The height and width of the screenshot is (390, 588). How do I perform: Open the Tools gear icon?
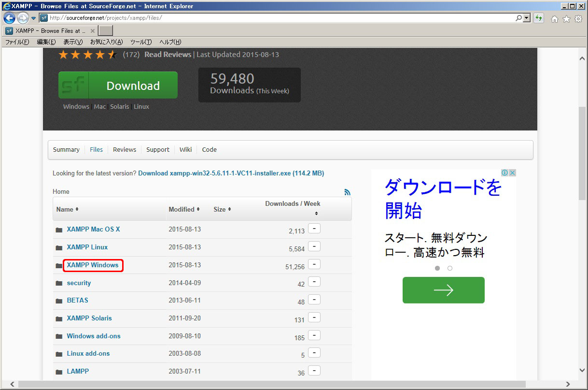coord(578,19)
